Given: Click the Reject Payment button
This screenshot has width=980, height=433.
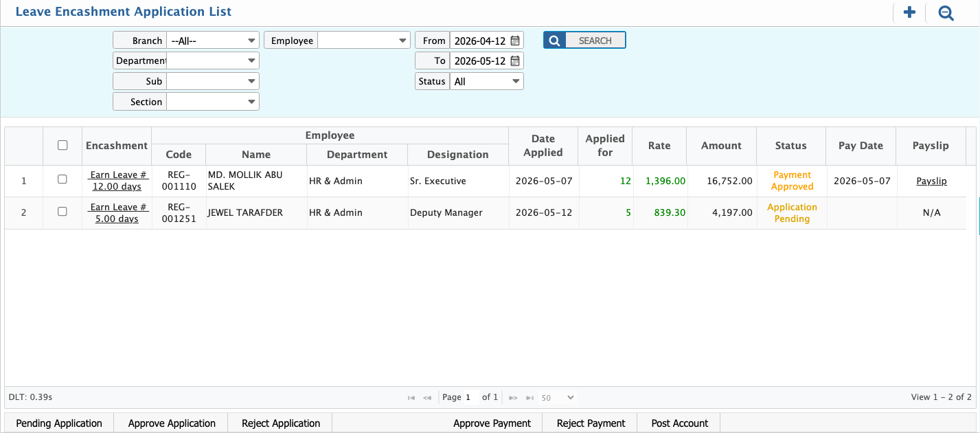Looking at the screenshot, I should click(x=591, y=423).
